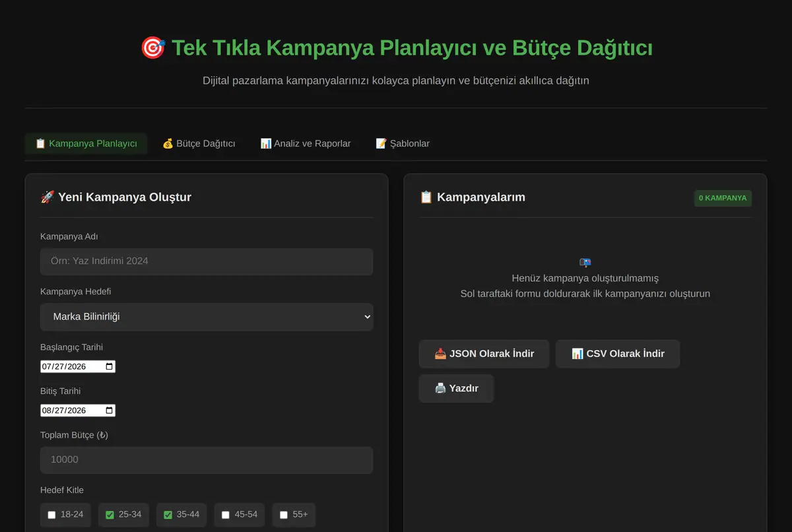Select the Başlangıç Tarihi date field
This screenshot has height=532, width=792.
pyautogui.click(x=78, y=366)
